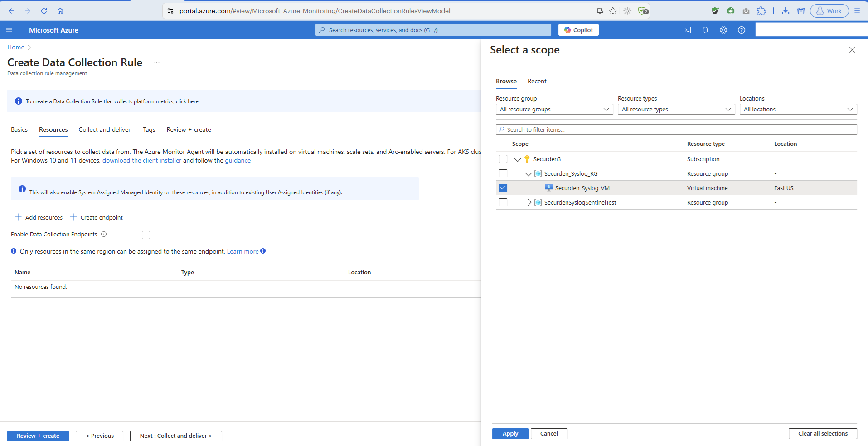This screenshot has width=868, height=446.
Task: Check the SecurdenSyslogSentinelTest checkbox
Action: tap(503, 202)
